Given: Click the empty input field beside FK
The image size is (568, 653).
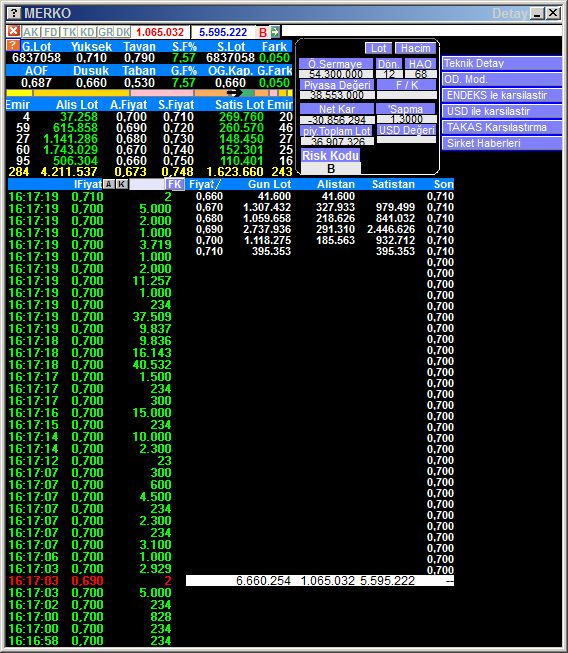Looking at the screenshot, I should (x=147, y=184).
